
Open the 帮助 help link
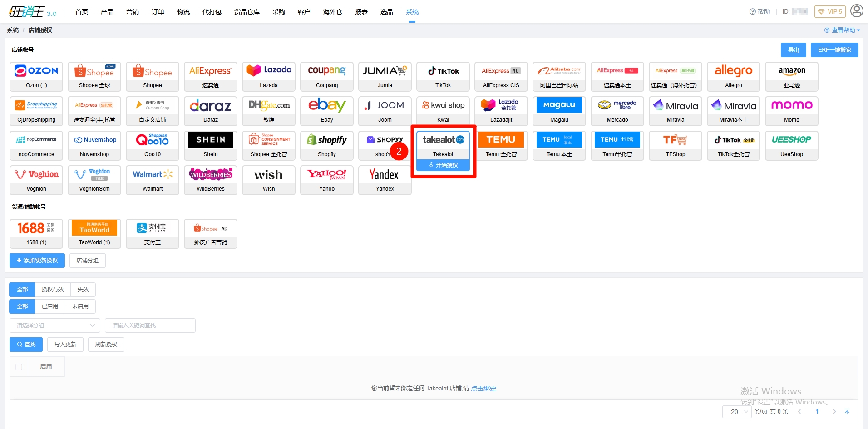click(x=760, y=11)
